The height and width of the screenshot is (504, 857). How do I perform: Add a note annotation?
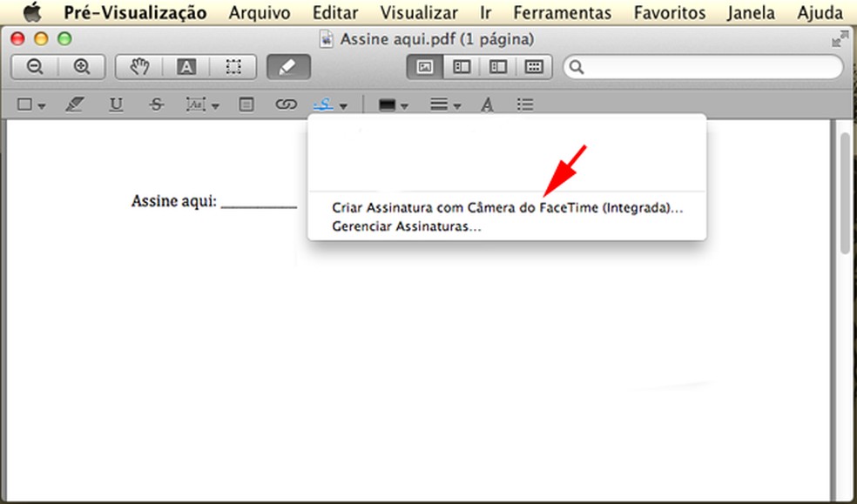pyautogui.click(x=246, y=104)
